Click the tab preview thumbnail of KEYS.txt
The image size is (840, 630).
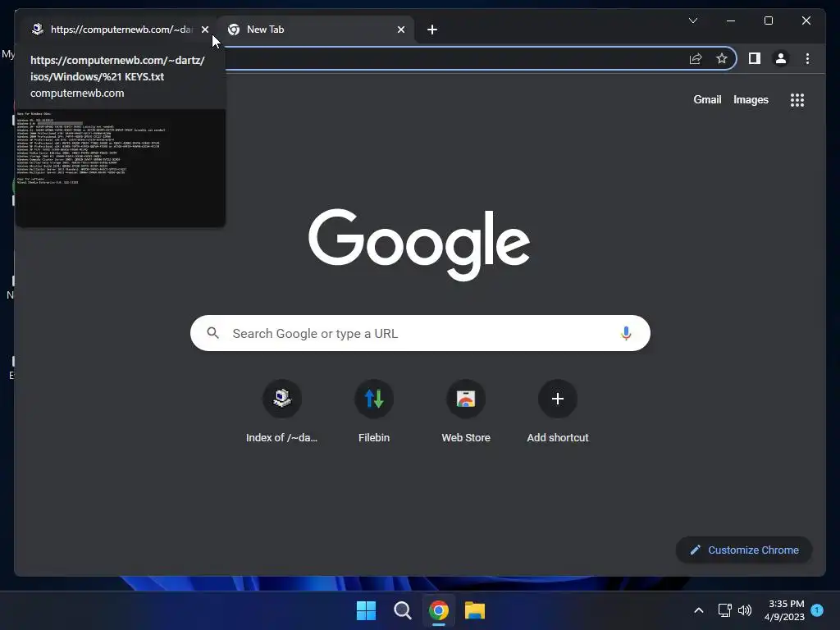pos(120,167)
